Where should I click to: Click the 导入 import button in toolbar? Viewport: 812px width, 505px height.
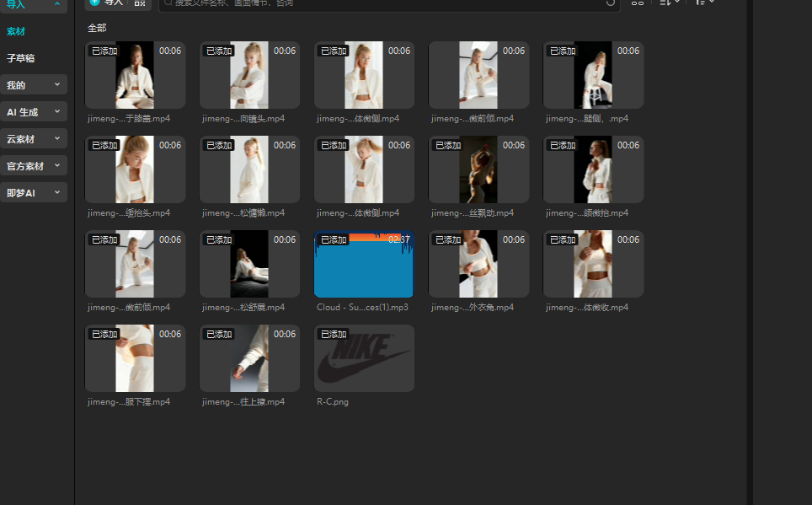(x=107, y=3)
